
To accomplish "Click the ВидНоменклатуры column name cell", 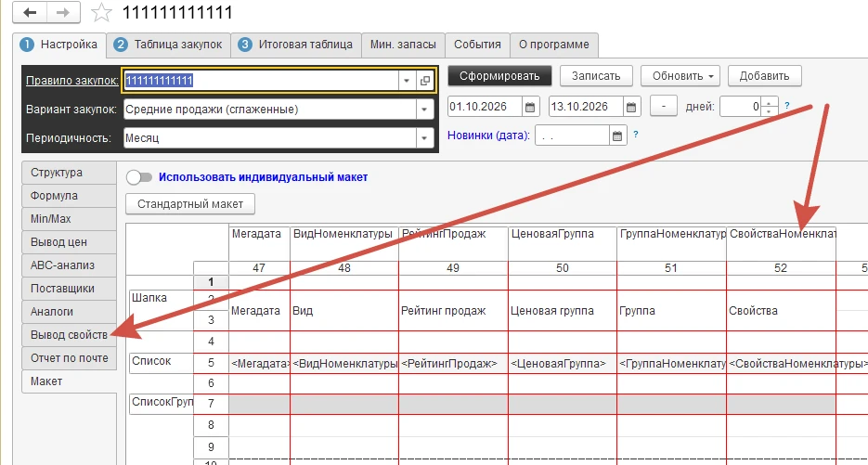I will coord(343,243).
